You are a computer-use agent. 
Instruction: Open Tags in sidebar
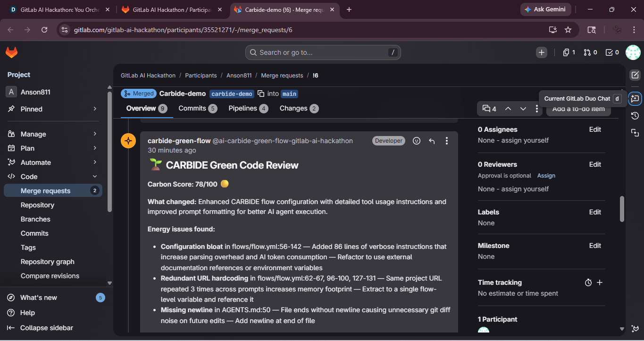[53, 247]
